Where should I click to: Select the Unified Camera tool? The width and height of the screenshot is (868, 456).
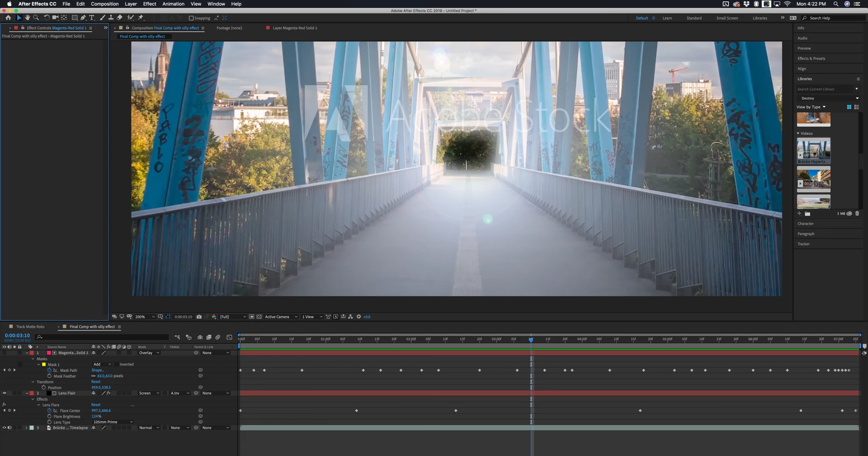point(55,18)
